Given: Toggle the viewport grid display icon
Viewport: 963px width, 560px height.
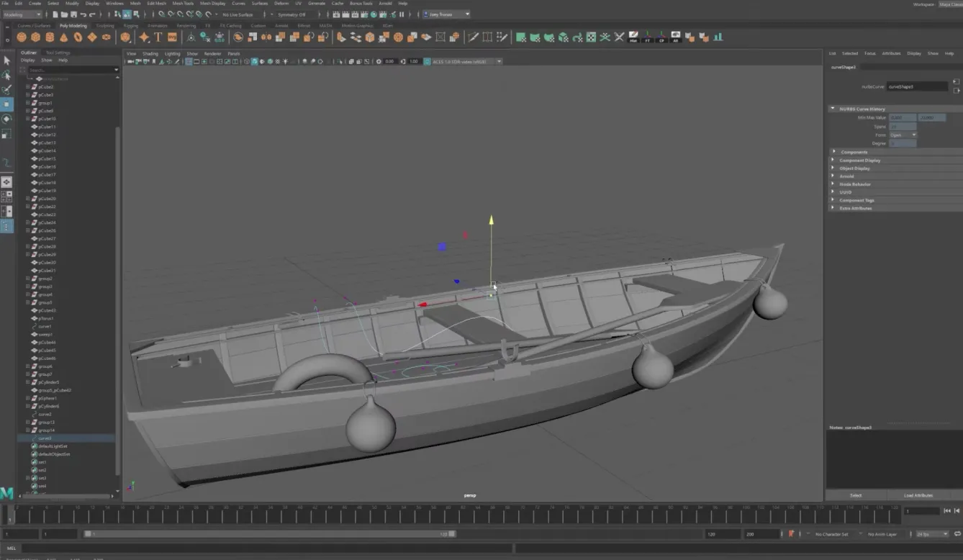Looking at the screenshot, I should (x=189, y=62).
